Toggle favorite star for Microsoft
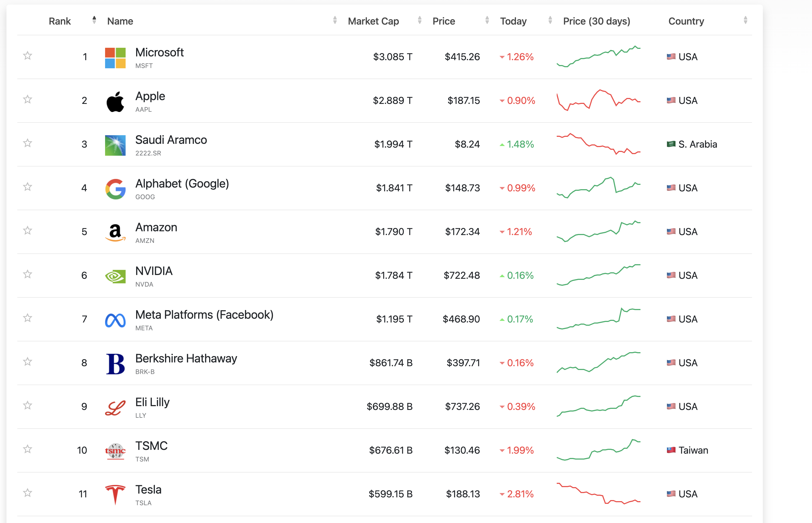Viewport: 812px width, 523px height. 28,56
